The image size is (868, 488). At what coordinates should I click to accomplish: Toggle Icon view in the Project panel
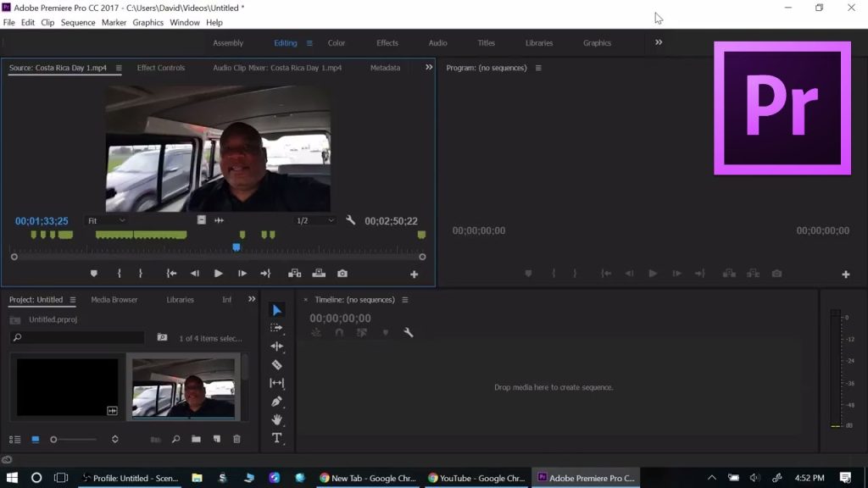[35, 439]
